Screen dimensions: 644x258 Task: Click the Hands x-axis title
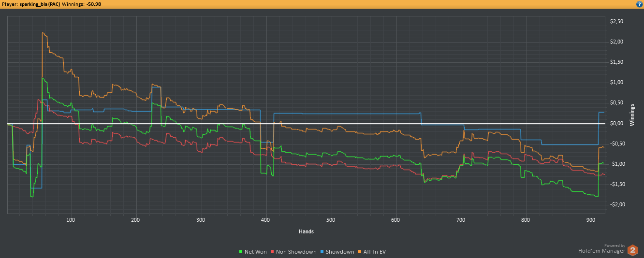[x=306, y=231]
